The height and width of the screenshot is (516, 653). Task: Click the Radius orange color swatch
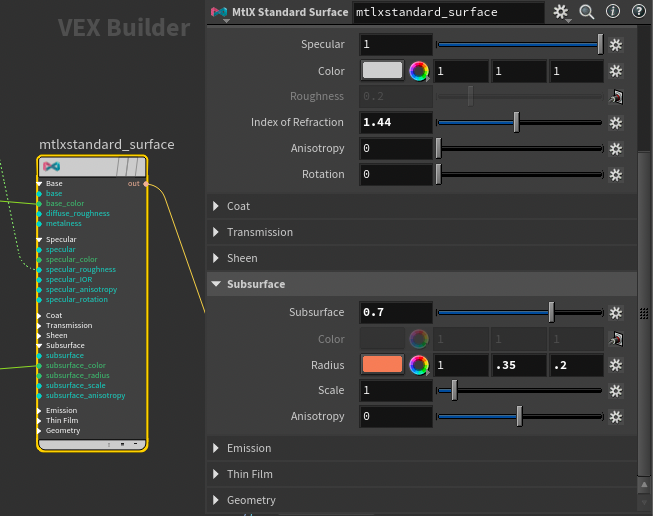click(382, 364)
